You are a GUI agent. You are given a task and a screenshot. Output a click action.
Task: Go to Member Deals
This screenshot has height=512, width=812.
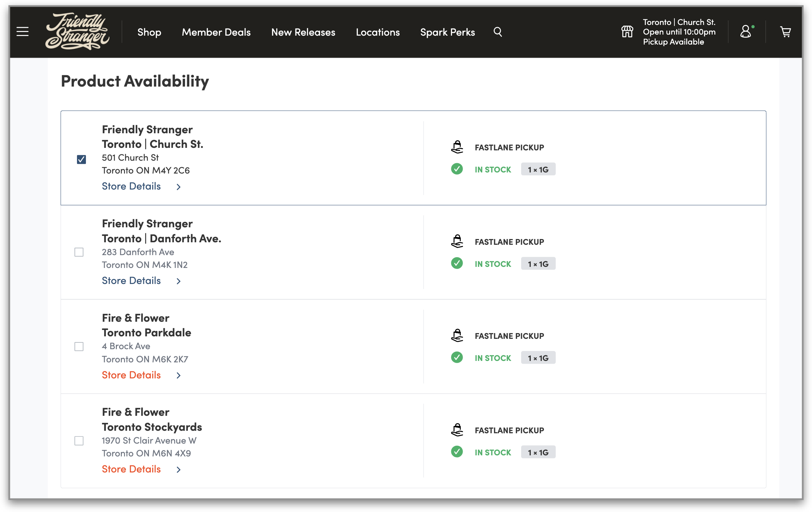(x=216, y=32)
